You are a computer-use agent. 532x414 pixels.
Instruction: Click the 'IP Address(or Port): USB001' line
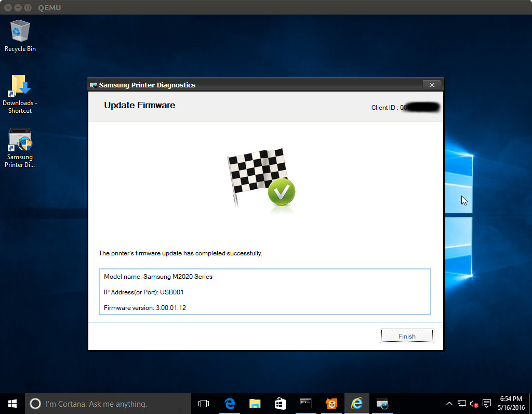coord(144,292)
